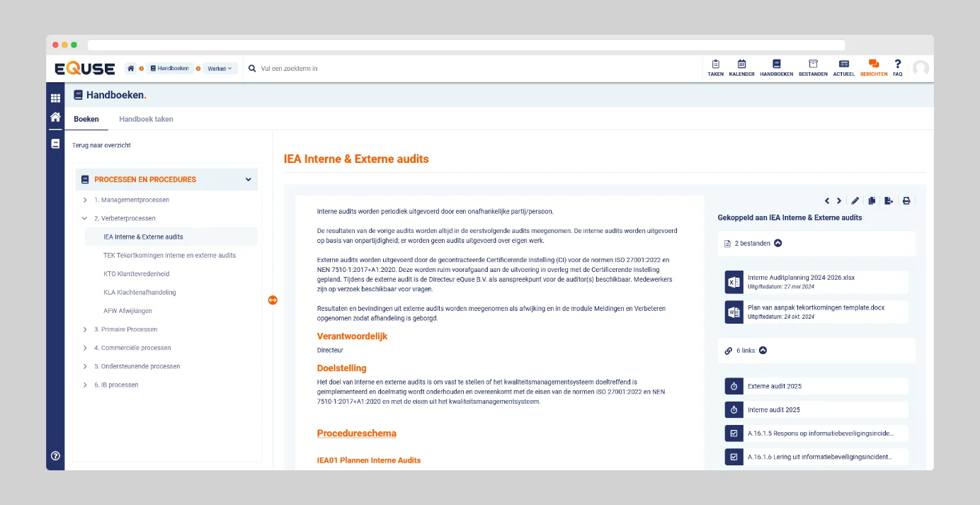This screenshot has height=505, width=980.
Task: Go to next page arrow
Action: click(x=839, y=201)
